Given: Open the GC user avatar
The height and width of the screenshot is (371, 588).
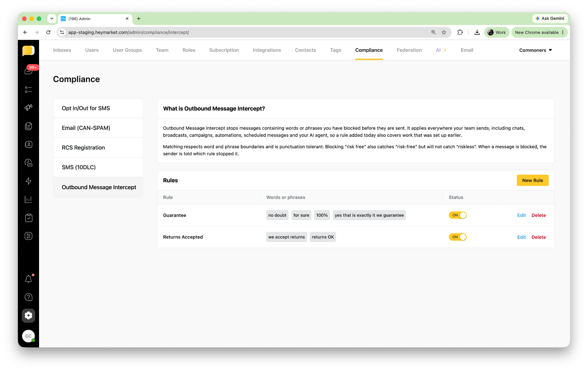Looking at the screenshot, I should coord(28,336).
